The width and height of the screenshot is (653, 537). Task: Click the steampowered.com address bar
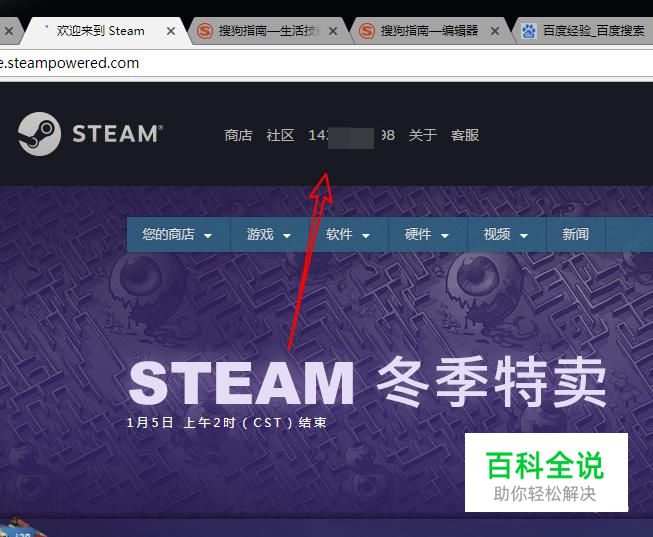[x=326, y=63]
